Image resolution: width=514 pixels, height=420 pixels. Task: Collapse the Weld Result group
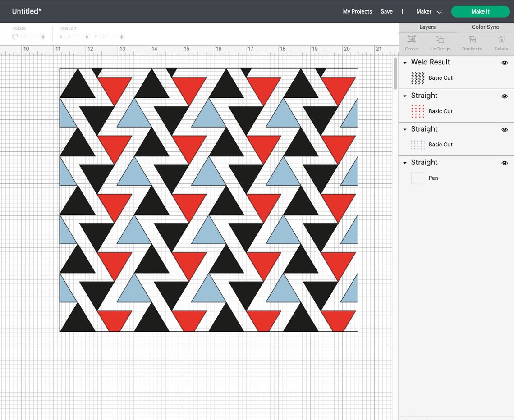404,63
